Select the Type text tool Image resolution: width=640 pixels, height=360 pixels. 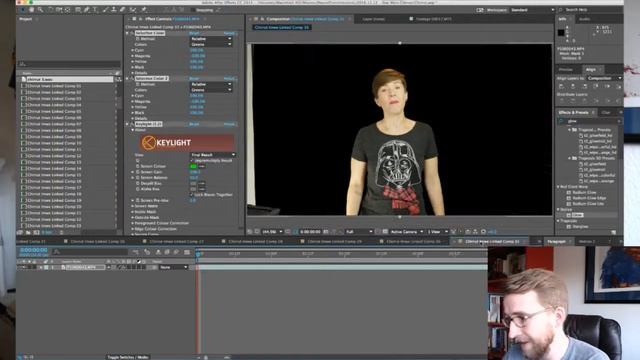(x=96, y=9)
